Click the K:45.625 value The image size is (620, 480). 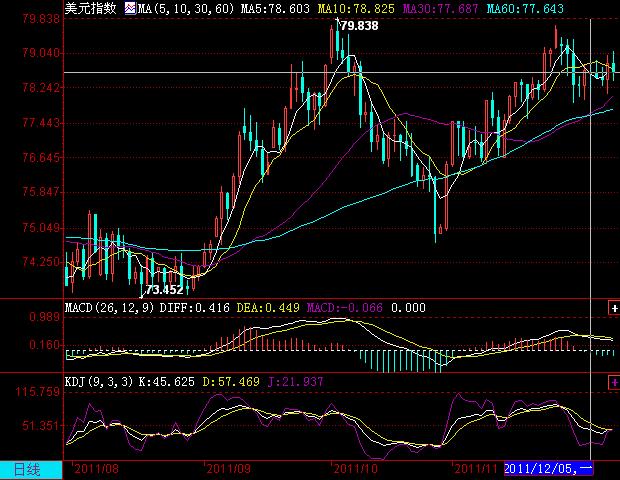(x=166, y=382)
